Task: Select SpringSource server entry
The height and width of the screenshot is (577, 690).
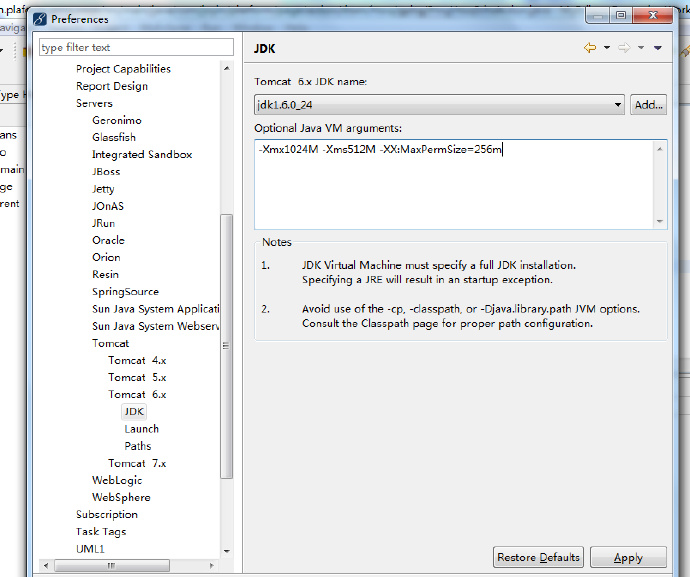Action: click(x=125, y=292)
